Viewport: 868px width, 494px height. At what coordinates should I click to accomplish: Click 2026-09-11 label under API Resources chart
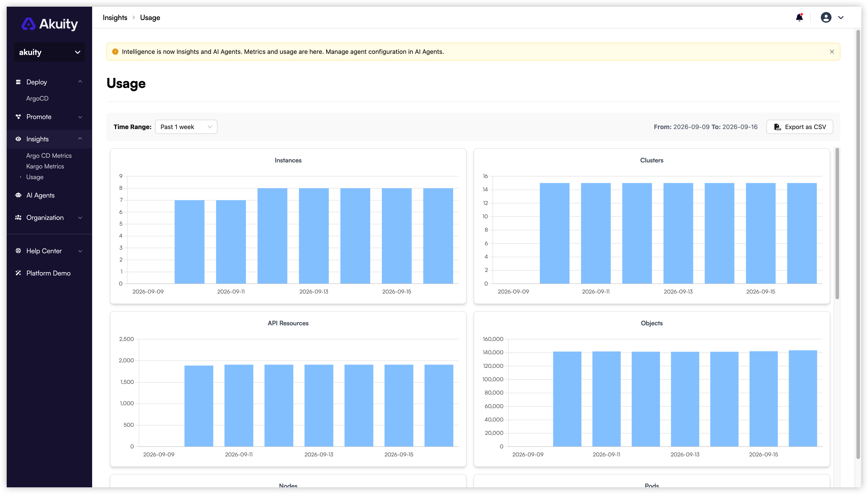point(239,454)
